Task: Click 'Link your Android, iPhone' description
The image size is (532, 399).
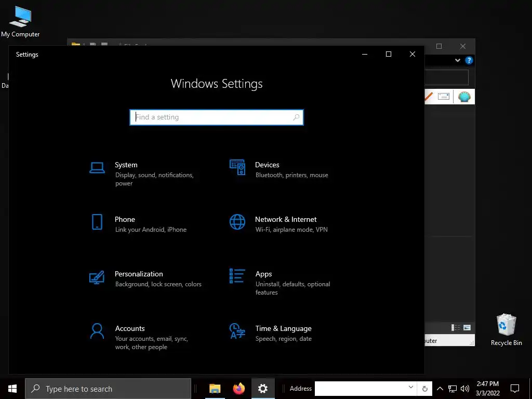Action: click(151, 230)
